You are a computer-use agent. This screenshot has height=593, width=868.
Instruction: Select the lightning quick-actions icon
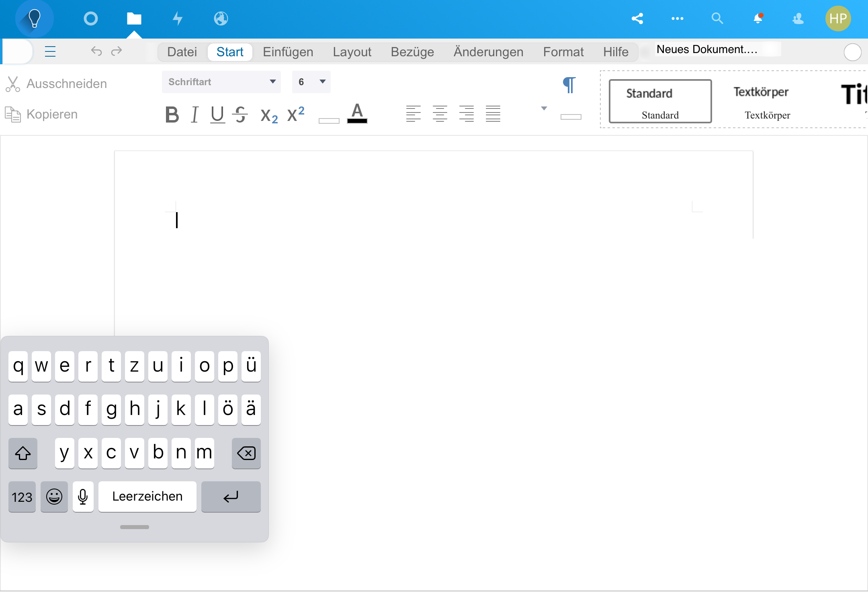tap(177, 18)
